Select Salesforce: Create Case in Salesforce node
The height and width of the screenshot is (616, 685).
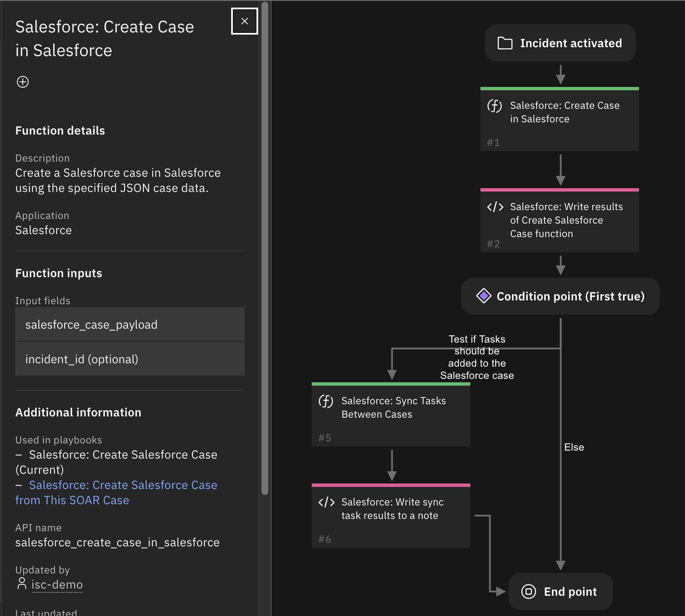tap(560, 119)
